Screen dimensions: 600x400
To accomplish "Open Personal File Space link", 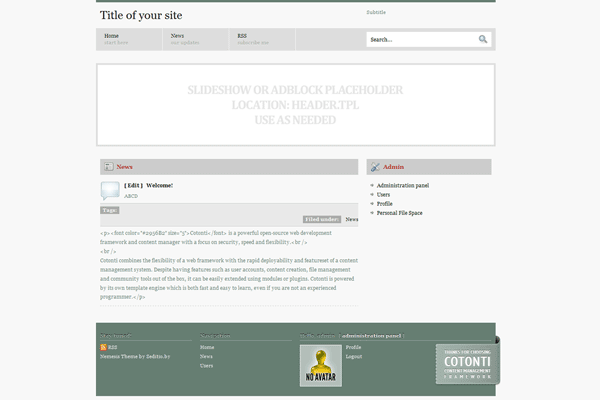I will [x=400, y=212].
